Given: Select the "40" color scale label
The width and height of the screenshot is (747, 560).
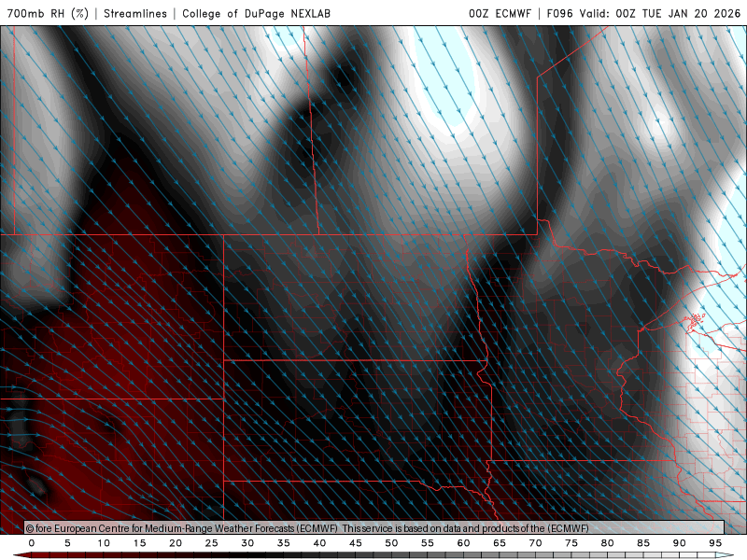Looking at the screenshot, I should pyautogui.click(x=319, y=543).
